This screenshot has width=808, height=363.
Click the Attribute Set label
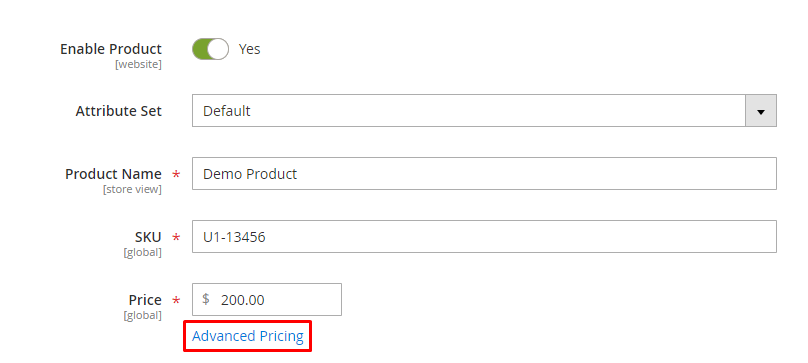[x=119, y=111]
